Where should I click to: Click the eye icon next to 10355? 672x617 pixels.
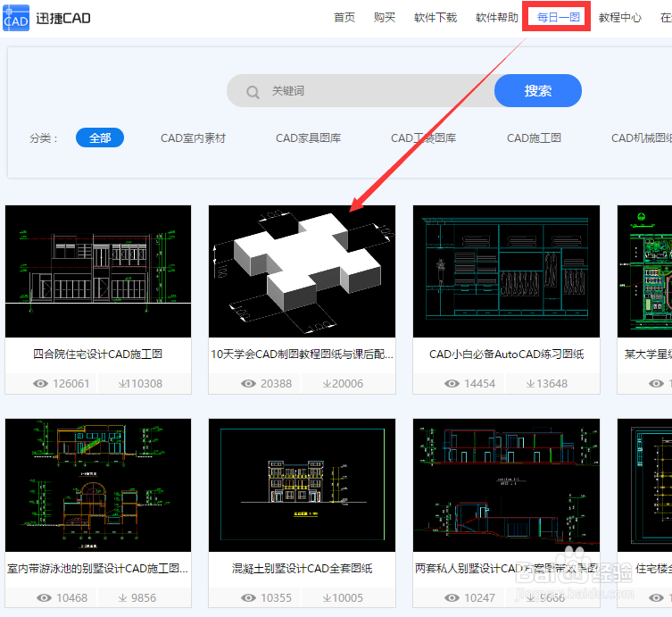pos(249,597)
